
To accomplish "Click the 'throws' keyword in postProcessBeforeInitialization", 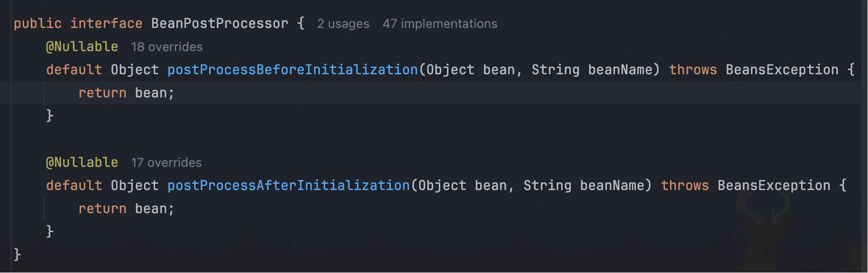I will coord(693,69).
